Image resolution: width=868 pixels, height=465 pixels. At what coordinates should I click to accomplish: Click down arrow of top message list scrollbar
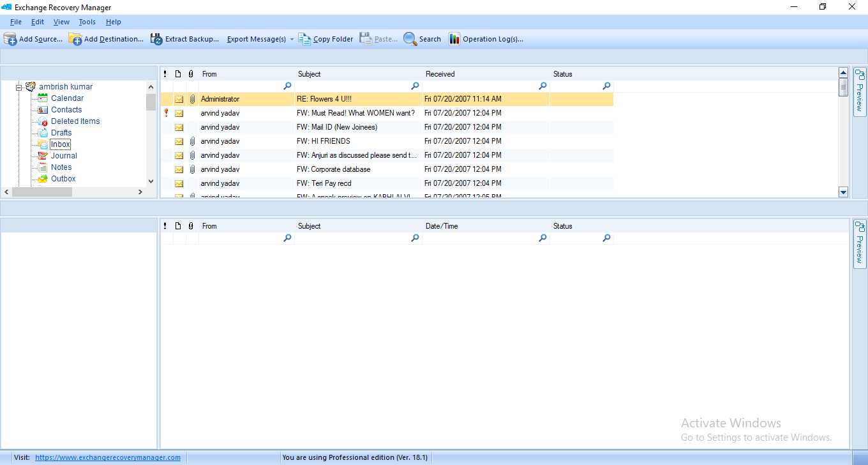[x=843, y=192]
